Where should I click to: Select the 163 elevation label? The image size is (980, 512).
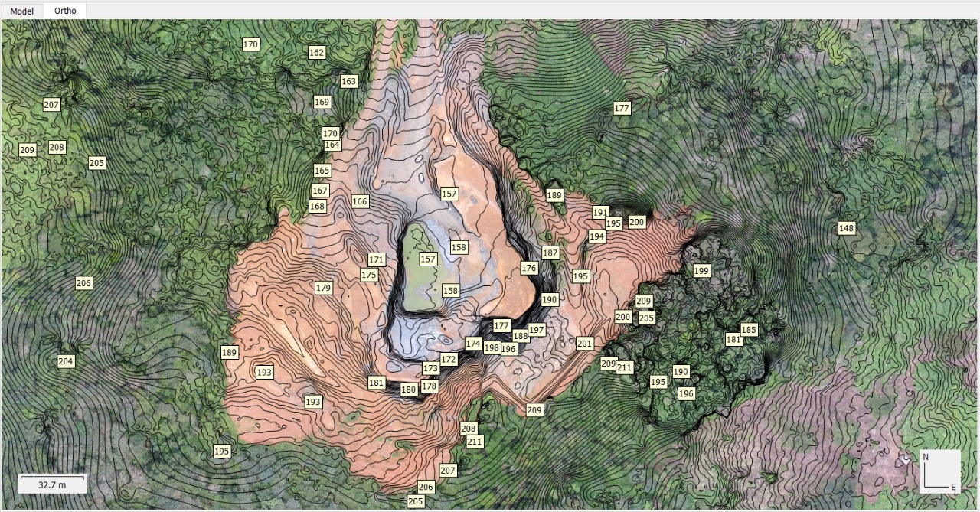coord(348,81)
